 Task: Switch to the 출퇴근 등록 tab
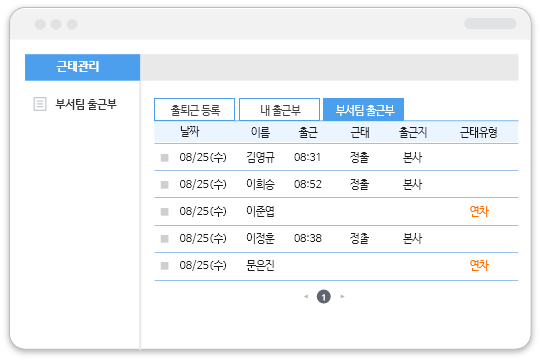click(195, 110)
